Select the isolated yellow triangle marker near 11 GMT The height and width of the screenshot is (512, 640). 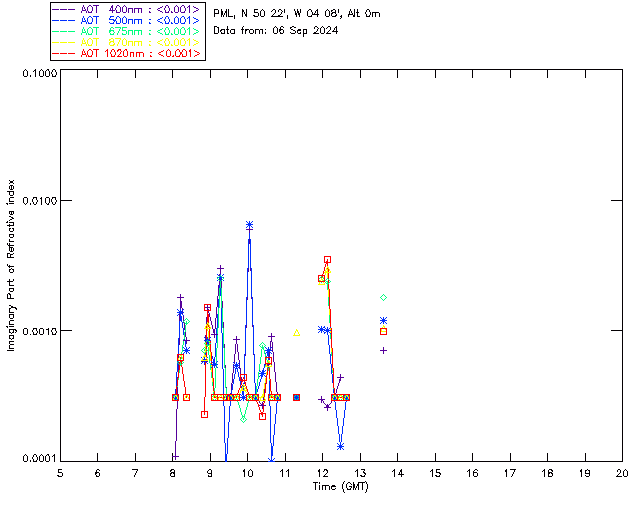click(x=296, y=332)
